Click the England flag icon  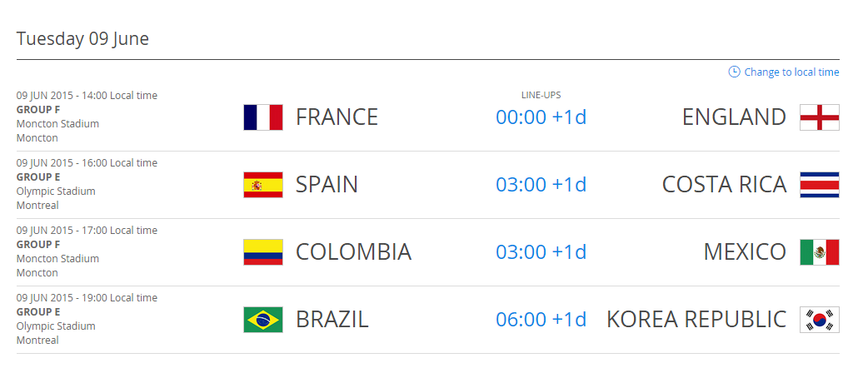coord(819,117)
